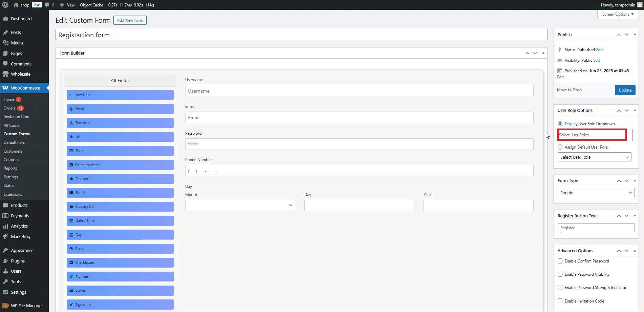
Task: Open Screen Options
Action: [x=617, y=14]
